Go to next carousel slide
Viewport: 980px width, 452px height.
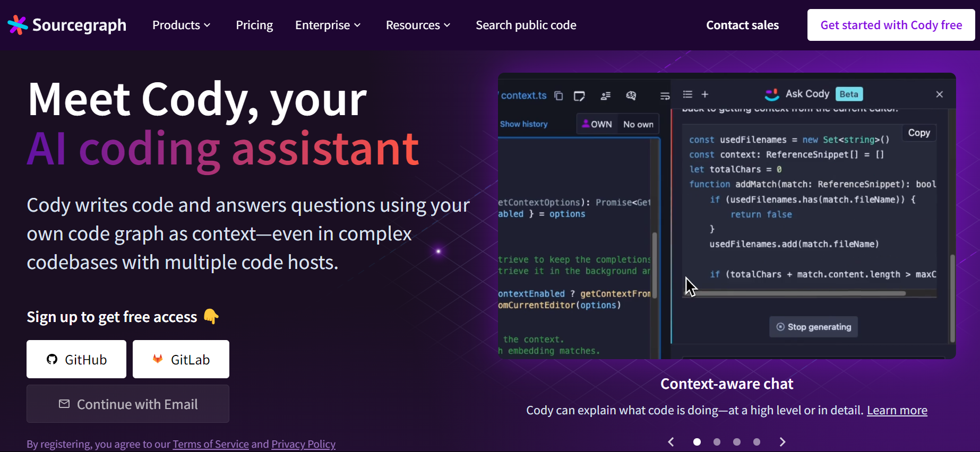pyautogui.click(x=782, y=442)
